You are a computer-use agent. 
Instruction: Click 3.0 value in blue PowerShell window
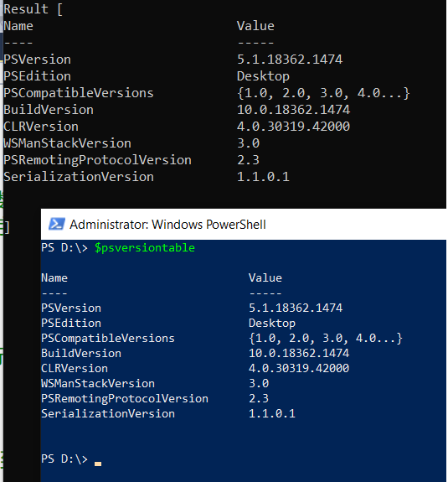[259, 383]
